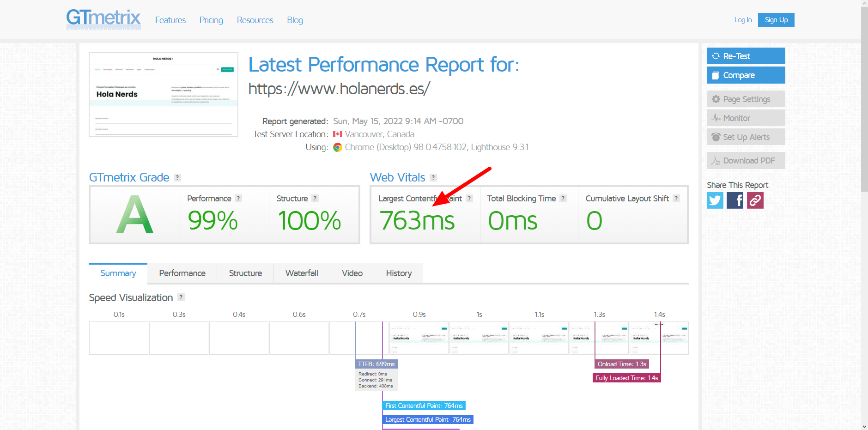
Task: Click the Backend: 408ms text
Action: [376, 386]
